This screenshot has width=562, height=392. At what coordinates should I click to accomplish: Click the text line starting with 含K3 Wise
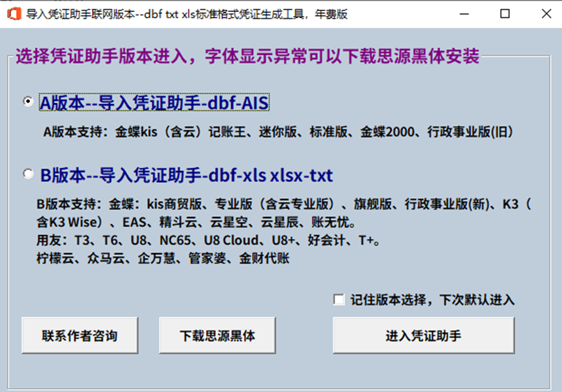pyautogui.click(x=196, y=223)
